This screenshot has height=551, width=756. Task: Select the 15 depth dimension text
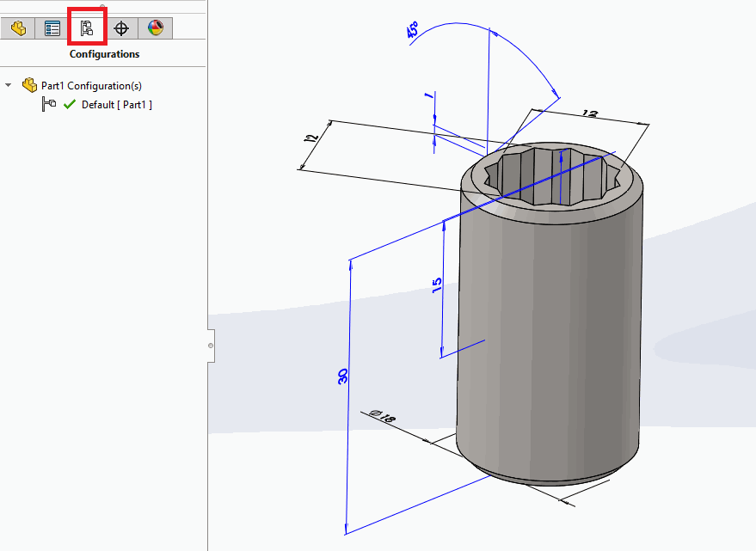437,285
